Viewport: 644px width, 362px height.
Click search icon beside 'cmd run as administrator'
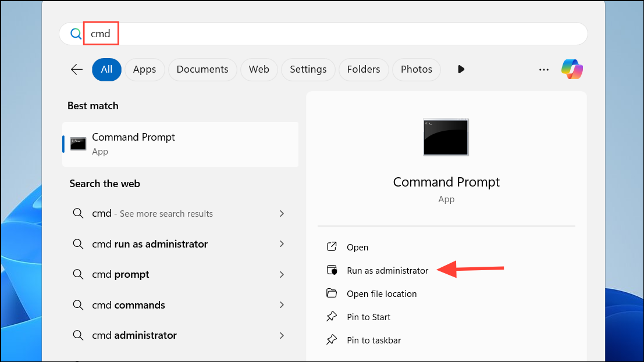click(x=78, y=244)
